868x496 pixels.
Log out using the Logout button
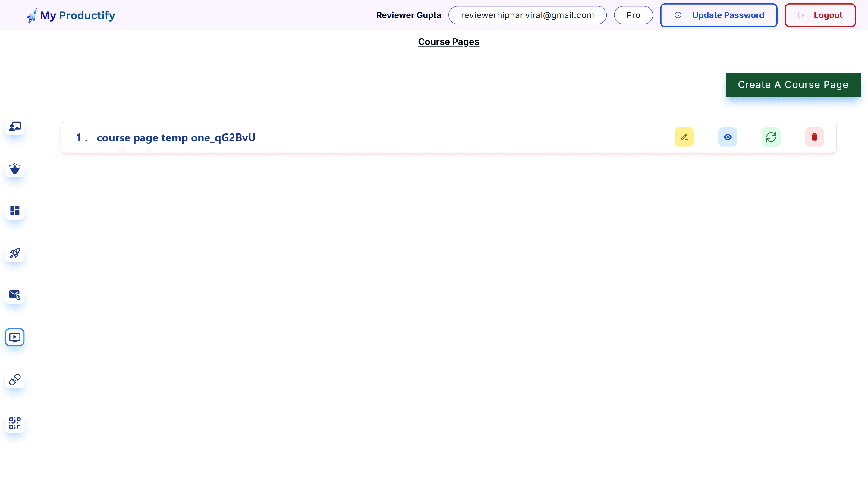pos(820,15)
